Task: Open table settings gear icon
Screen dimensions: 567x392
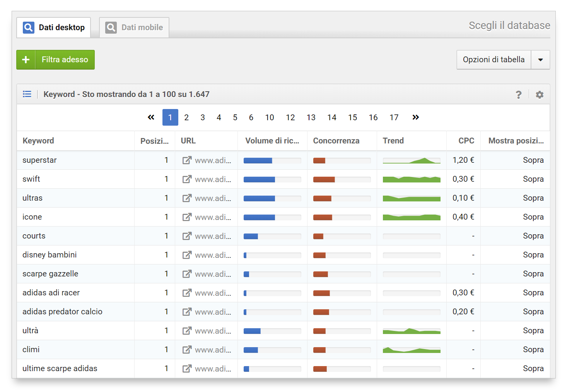Action: (x=540, y=95)
